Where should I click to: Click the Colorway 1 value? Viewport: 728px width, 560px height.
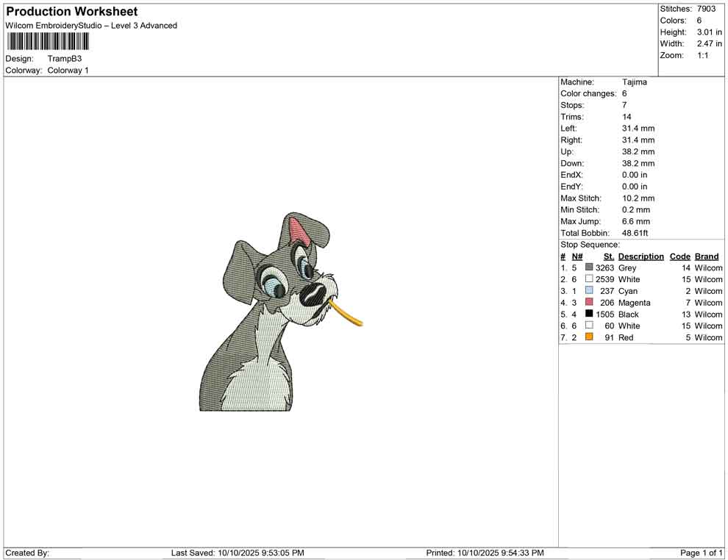click(x=68, y=70)
